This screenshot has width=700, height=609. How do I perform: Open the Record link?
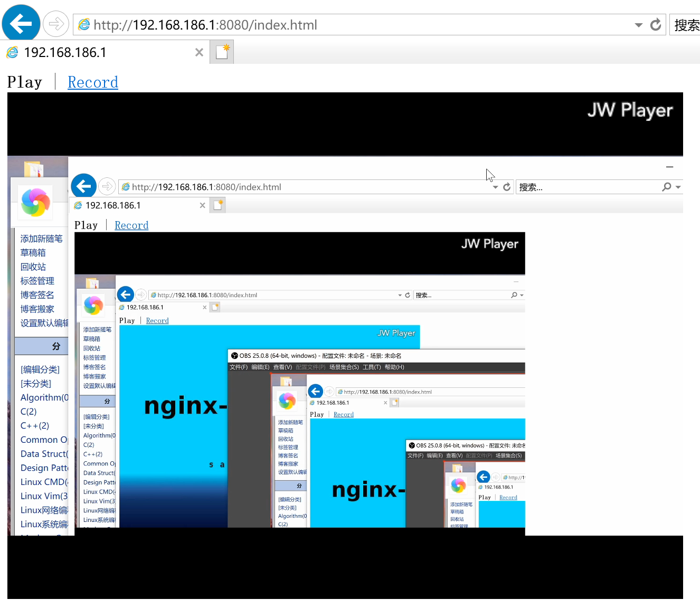pos(93,82)
